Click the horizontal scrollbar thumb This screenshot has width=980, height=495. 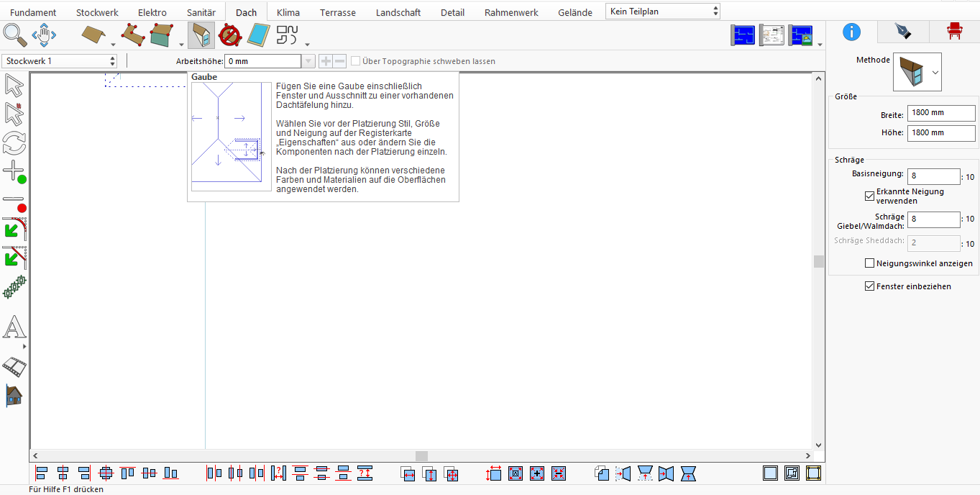pyautogui.click(x=422, y=456)
